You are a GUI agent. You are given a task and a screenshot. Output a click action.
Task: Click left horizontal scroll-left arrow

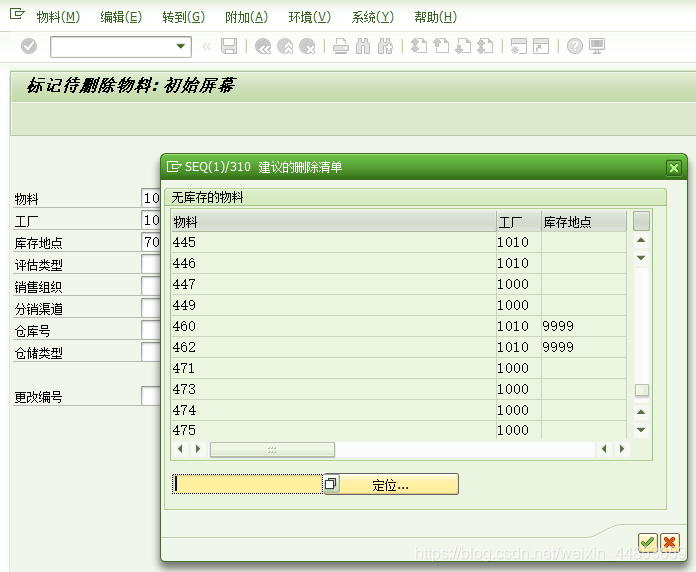[180, 449]
